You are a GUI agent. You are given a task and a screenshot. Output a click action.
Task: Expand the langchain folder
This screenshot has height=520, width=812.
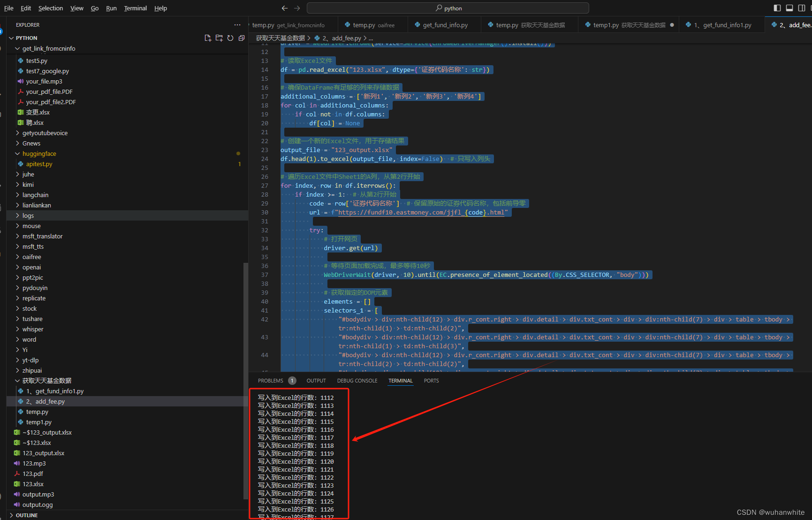(35, 195)
